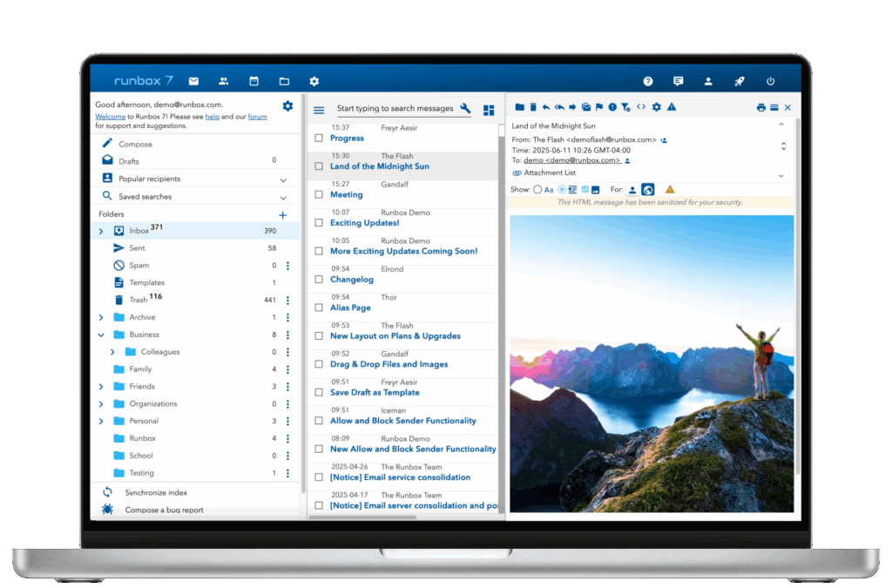View message source code icon
Image resolution: width=892 pixels, height=588 pixels.
(641, 107)
